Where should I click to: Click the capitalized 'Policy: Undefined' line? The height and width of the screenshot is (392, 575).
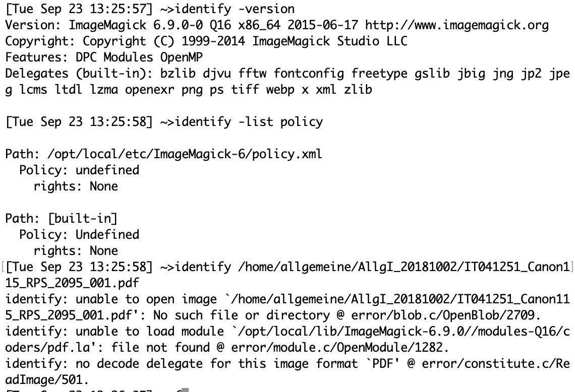tap(79, 234)
